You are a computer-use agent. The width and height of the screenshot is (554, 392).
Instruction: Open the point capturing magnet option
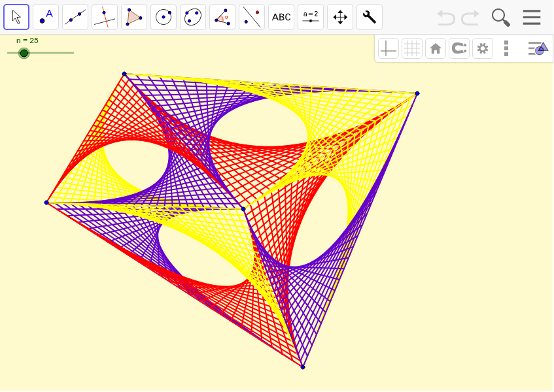click(459, 48)
